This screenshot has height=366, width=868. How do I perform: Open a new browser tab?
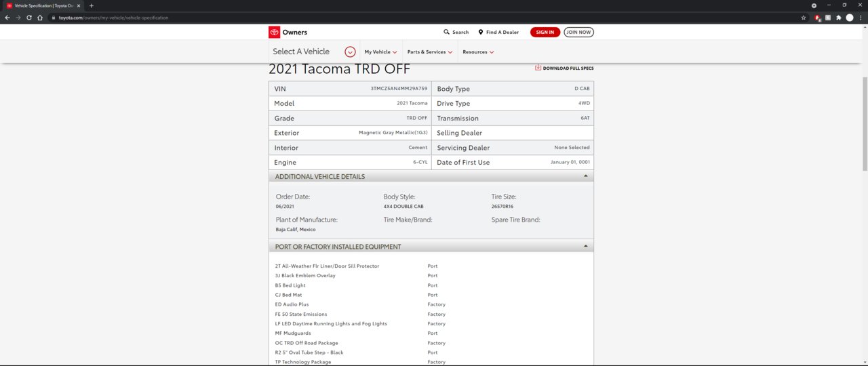click(x=92, y=5)
